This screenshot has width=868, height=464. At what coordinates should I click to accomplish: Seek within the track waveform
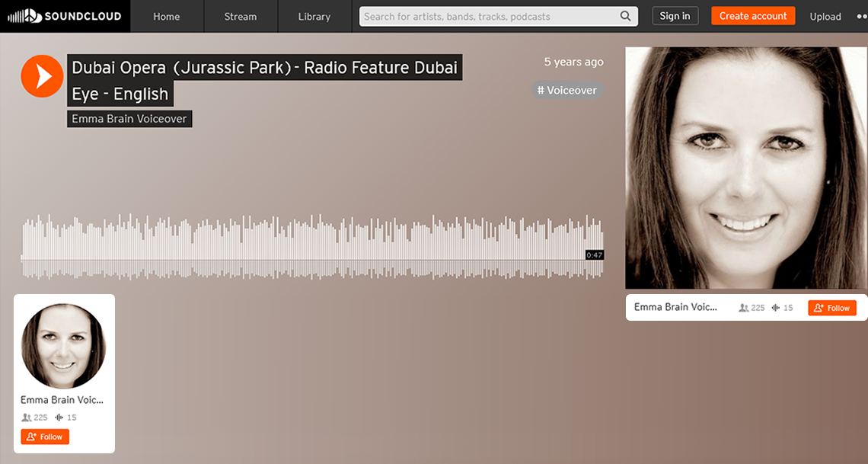[312, 246]
